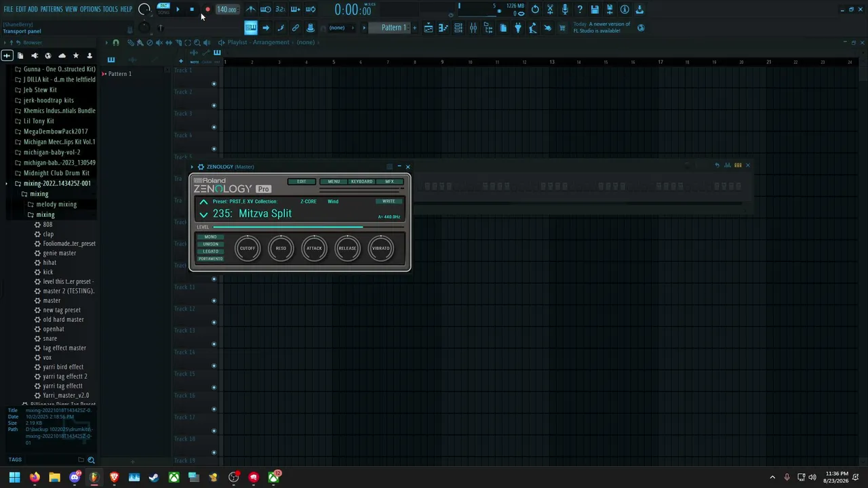This screenshot has height=488, width=868.
Task: Select the playlist mute tool icon
Action: click(159, 43)
